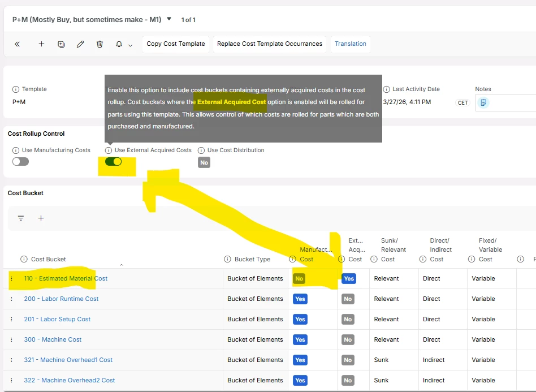Open the row menu for 200 - Labor Runtime Cost
Image resolution: width=536 pixels, height=392 pixels.
[x=11, y=299]
